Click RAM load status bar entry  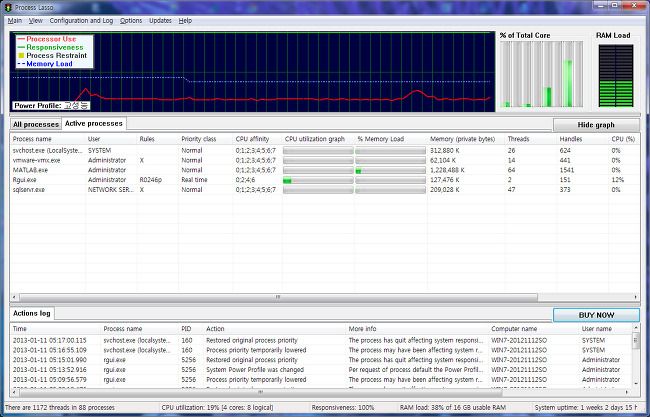click(453, 408)
